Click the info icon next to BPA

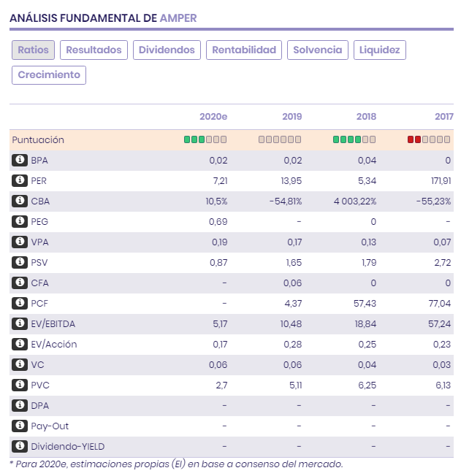(20, 160)
